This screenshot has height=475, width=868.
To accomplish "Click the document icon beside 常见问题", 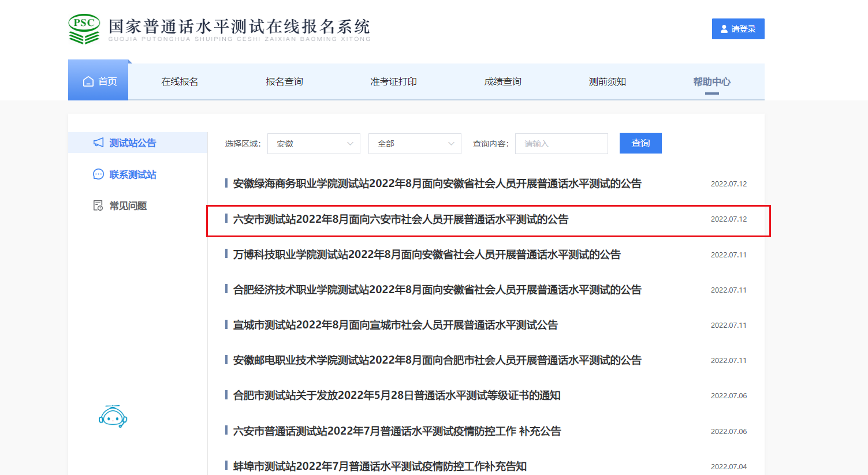I will click(98, 205).
